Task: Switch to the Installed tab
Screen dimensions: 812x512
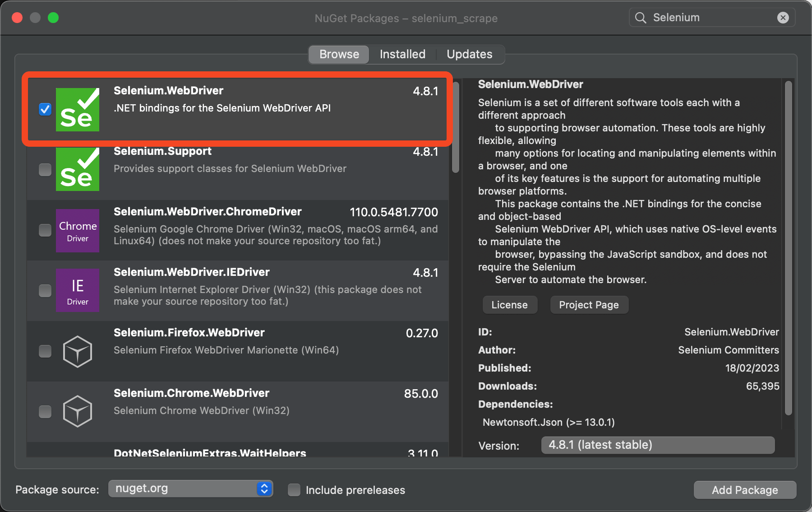Action: point(402,54)
